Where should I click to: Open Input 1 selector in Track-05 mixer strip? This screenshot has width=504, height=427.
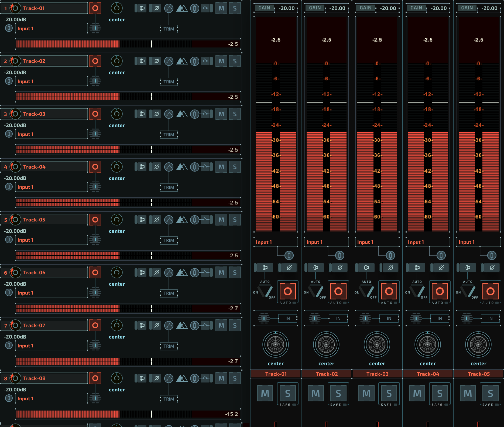479,242
